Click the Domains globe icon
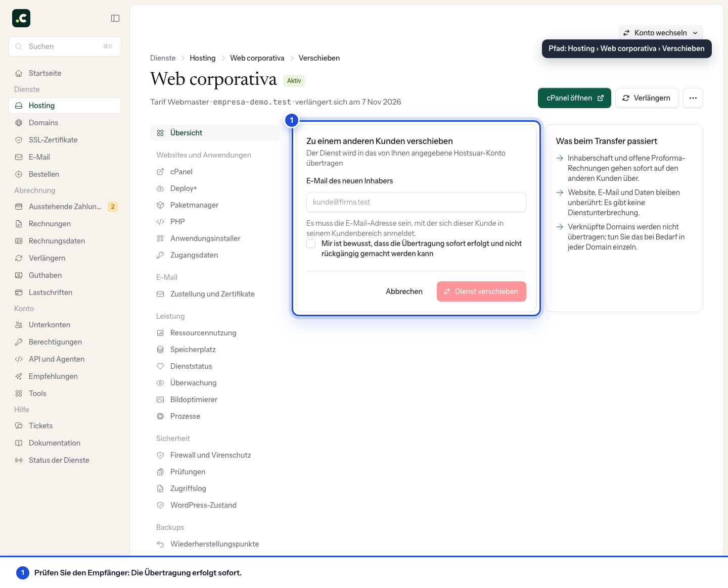 pyautogui.click(x=19, y=123)
